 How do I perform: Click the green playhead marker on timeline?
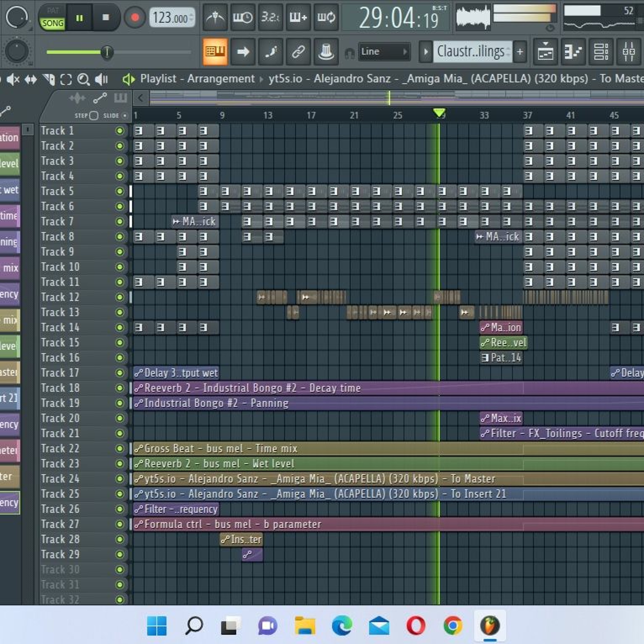coord(439,113)
